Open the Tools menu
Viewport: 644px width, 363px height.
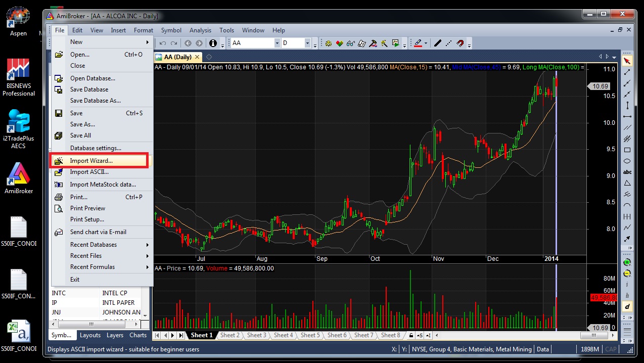(226, 30)
